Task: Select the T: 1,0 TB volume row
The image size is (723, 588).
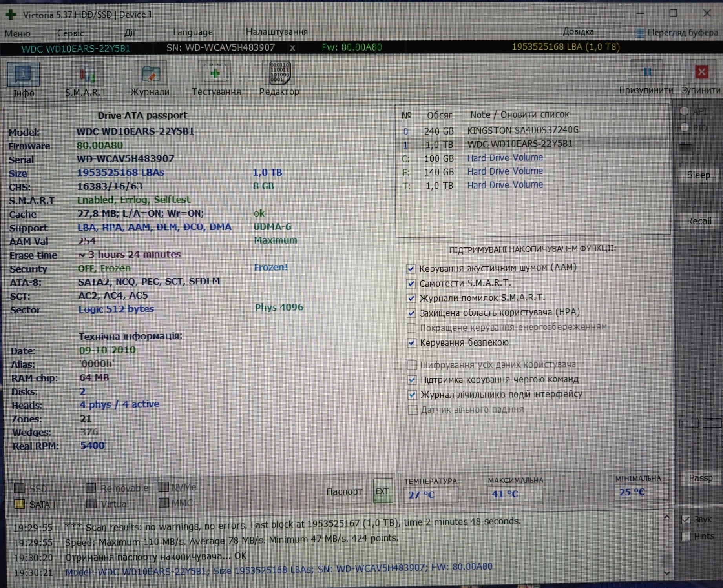Action: point(533,185)
